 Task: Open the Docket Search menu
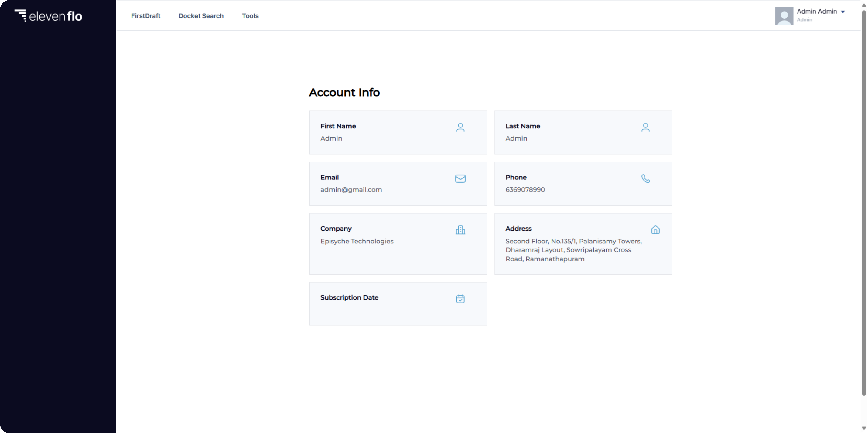point(201,16)
